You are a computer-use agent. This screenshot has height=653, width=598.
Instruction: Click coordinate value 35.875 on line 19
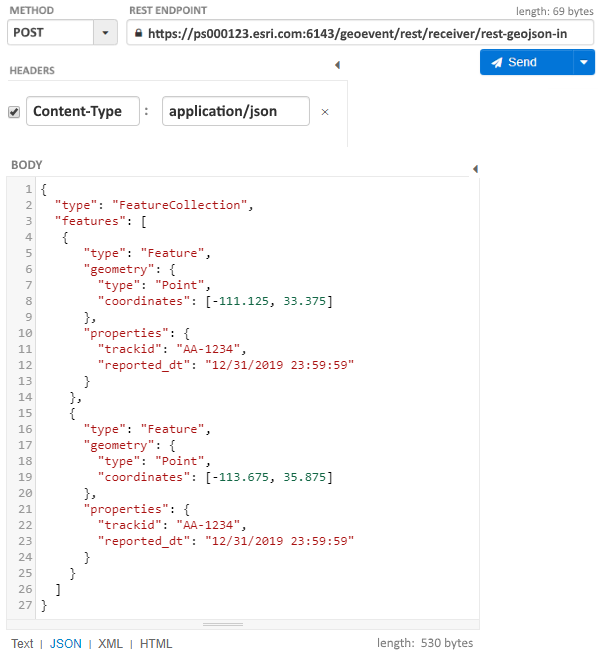tap(304, 477)
